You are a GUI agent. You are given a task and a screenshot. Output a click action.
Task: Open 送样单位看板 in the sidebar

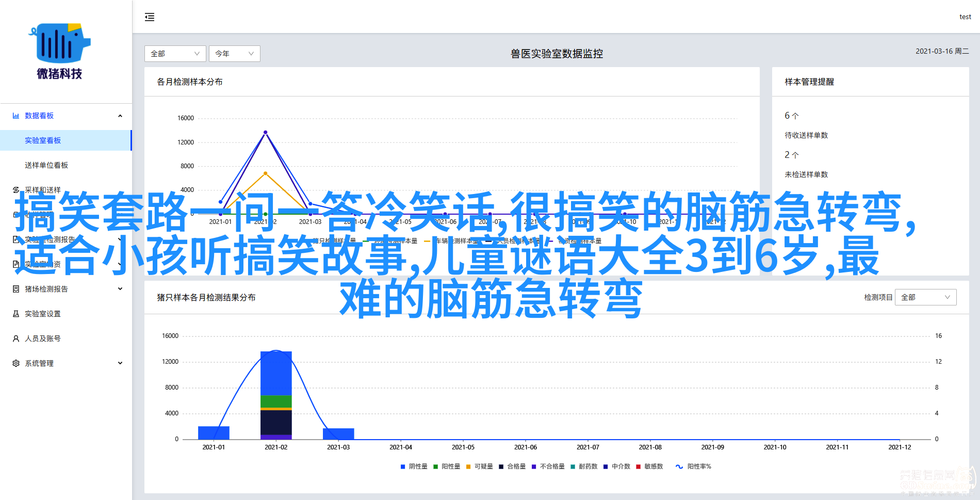click(x=46, y=165)
